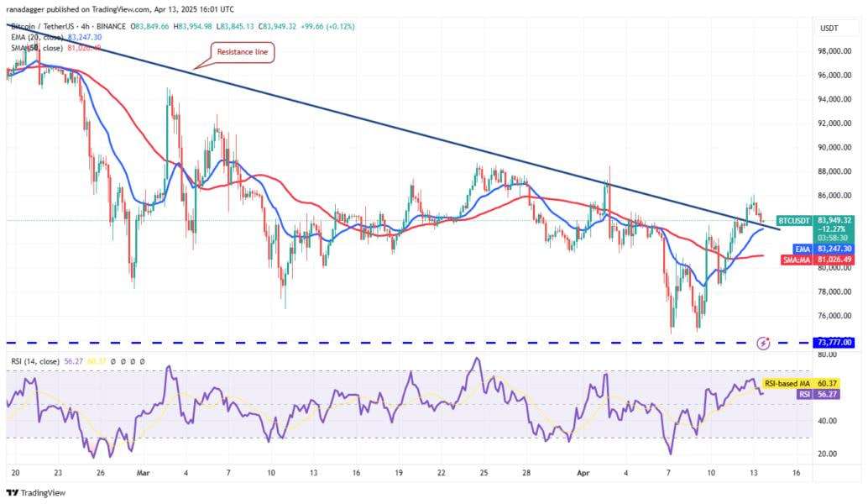This screenshot has height=504, width=868.
Task: Open the USDT currency selector on price axis
Action: [829, 29]
